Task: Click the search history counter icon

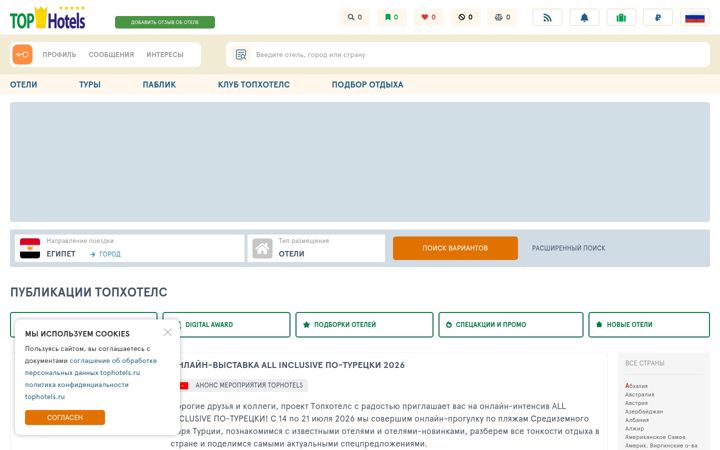Action: tap(354, 17)
